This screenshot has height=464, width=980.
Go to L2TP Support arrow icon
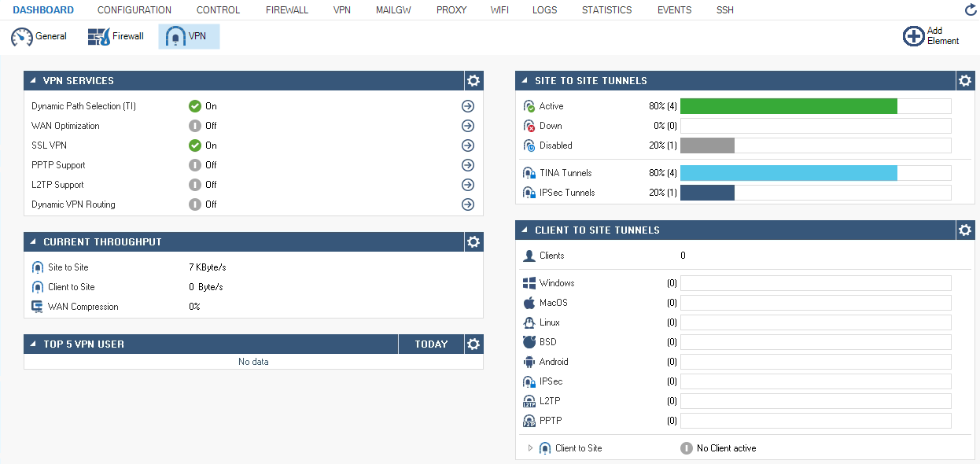pyautogui.click(x=468, y=185)
